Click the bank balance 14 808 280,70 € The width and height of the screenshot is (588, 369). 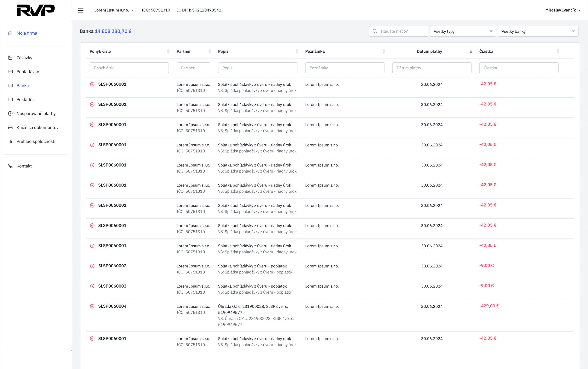click(113, 31)
